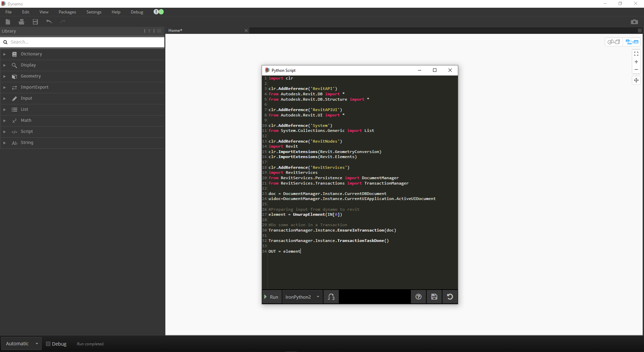Click inside the Library search field
This screenshot has width=644, height=352.
pyautogui.click(x=82, y=42)
